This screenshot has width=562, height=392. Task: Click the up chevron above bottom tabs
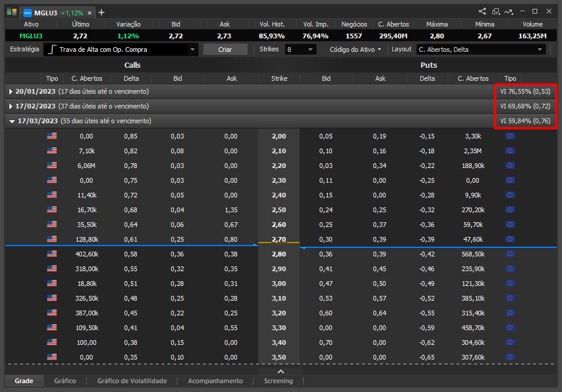[x=281, y=371]
